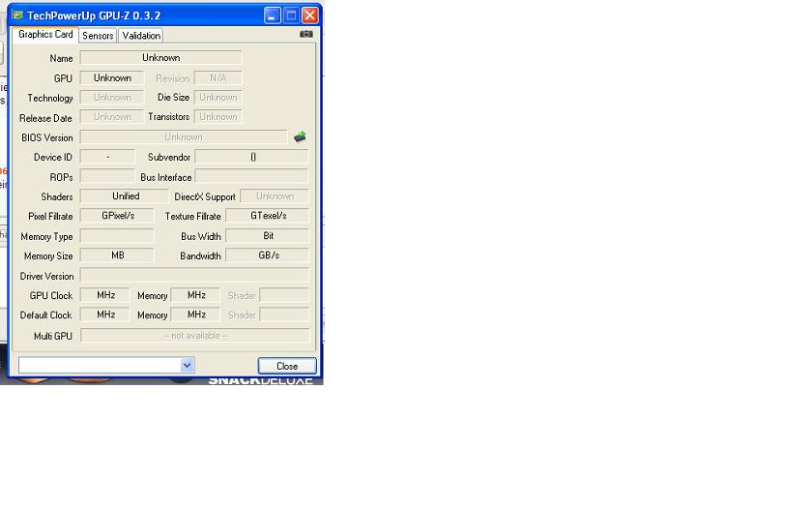Viewport: 812px width, 508px height.
Task: Click the Default Clock MHz field
Action: pyautogui.click(x=105, y=314)
